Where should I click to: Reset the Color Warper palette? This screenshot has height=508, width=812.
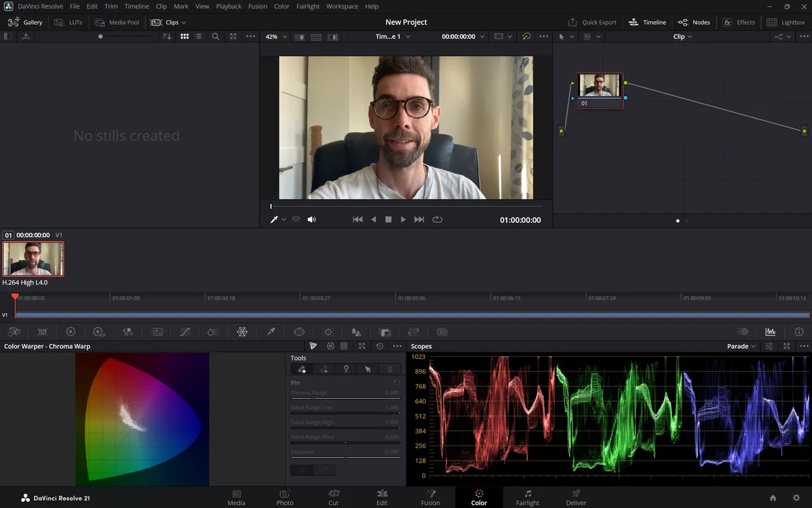tap(380, 346)
